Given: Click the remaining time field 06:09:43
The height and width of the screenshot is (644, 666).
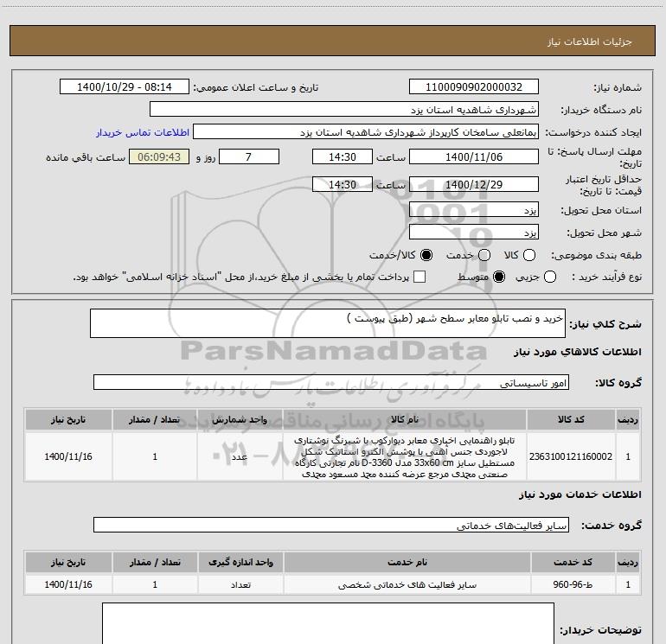Looking at the screenshot, I should tap(159, 156).
